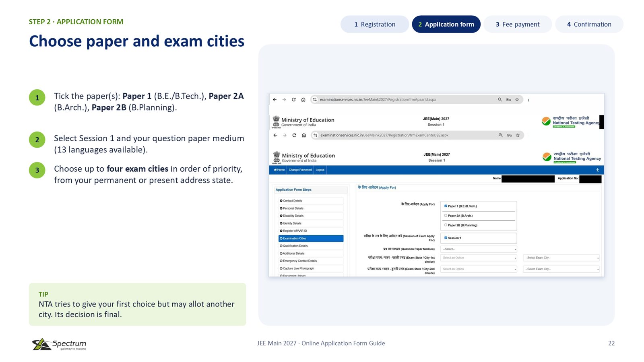This screenshot has height=362, width=644.
Task: Open Exam State 2nd choice dropdown
Action: (479, 269)
